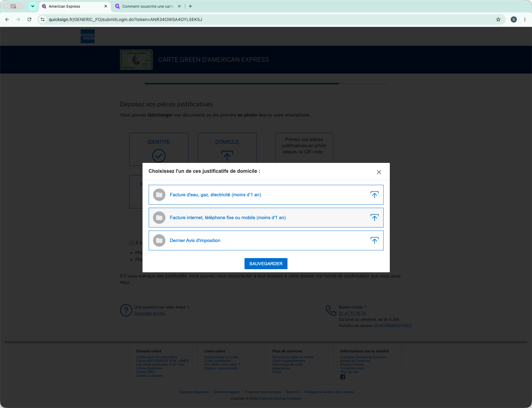Open Cartes pour les particuliers footer link
532x408 pixels.
157,357
